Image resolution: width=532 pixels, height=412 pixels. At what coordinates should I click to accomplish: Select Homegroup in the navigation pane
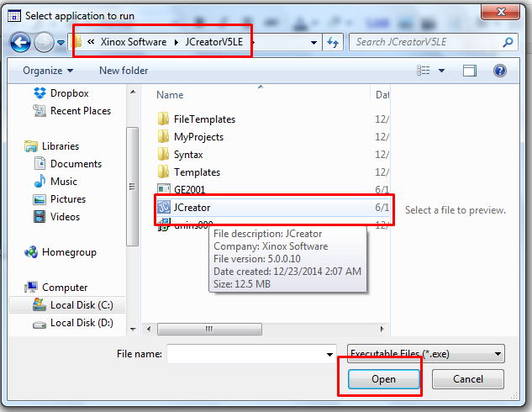pos(69,252)
